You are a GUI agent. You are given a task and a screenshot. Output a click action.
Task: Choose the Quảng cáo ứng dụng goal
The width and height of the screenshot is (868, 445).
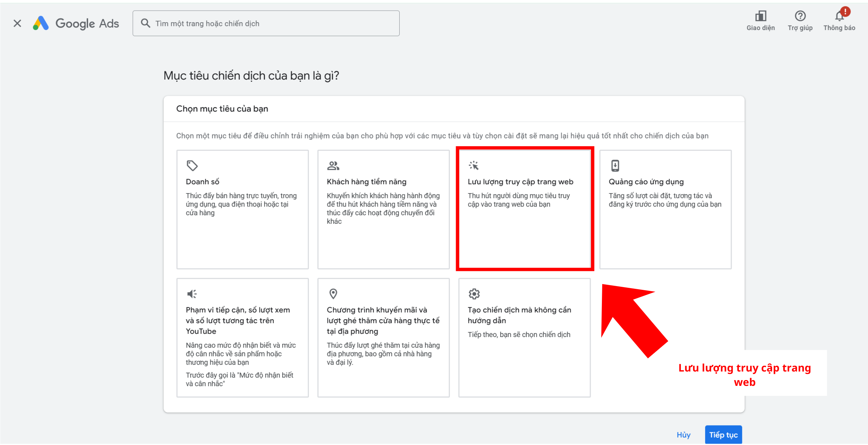(665, 210)
